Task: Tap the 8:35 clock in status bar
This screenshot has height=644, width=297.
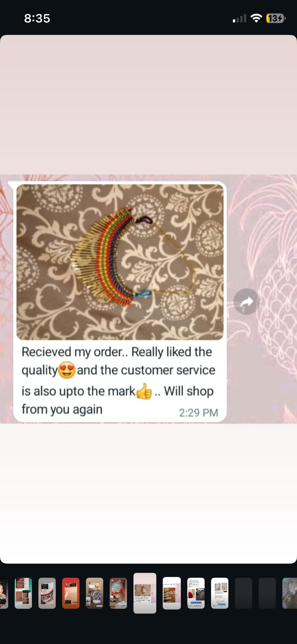Action: (x=37, y=18)
